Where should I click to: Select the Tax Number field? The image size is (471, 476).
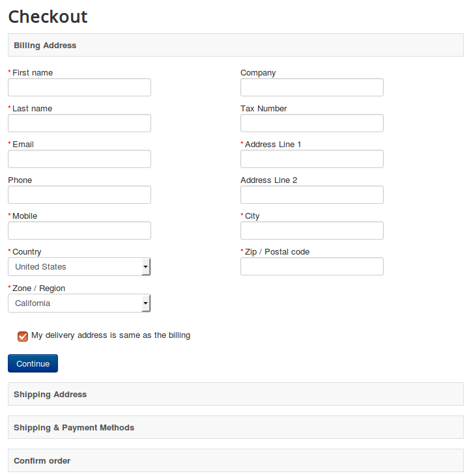click(311, 123)
